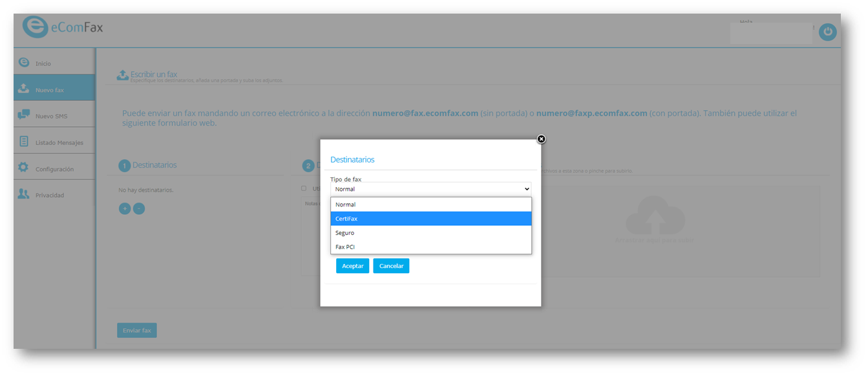
Task: Click the Aceptar button
Action: (x=352, y=266)
